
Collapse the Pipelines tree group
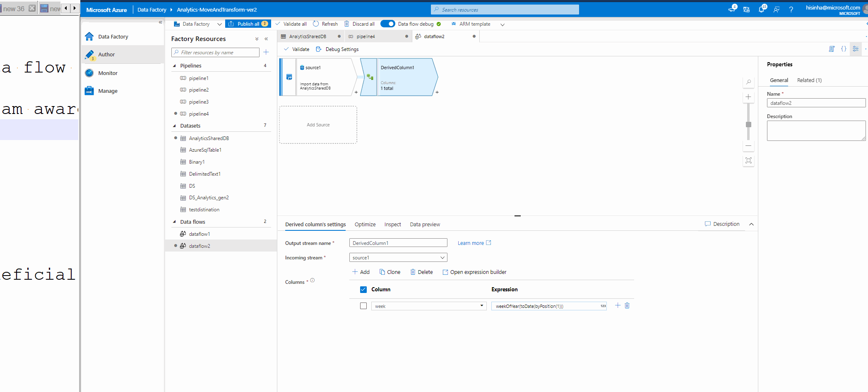(x=174, y=66)
